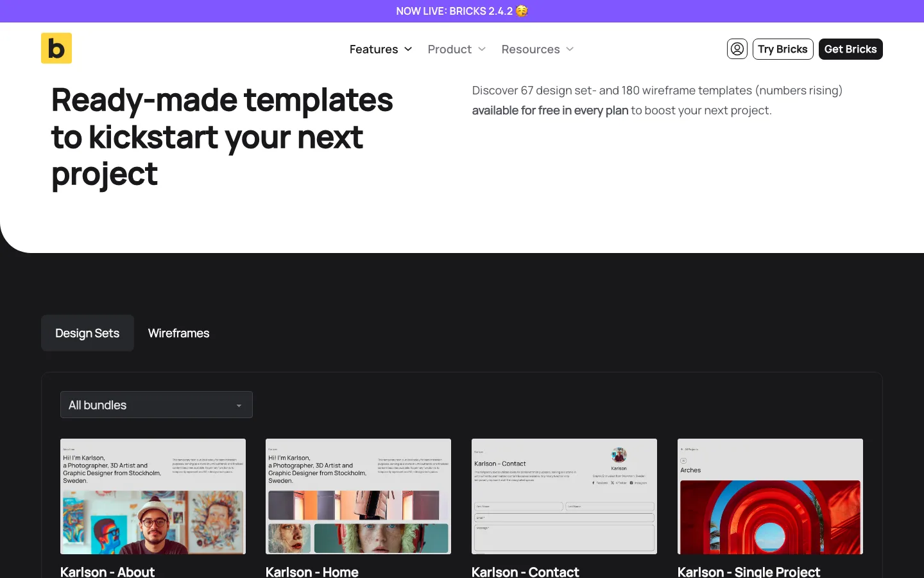
Task: Click the Get Bricks button
Action: point(851,49)
